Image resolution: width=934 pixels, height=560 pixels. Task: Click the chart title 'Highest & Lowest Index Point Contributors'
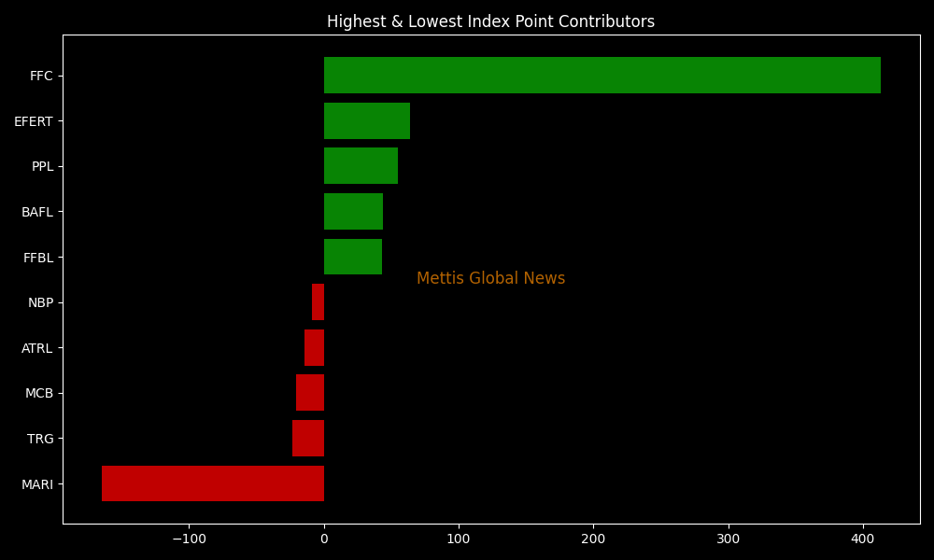click(491, 22)
